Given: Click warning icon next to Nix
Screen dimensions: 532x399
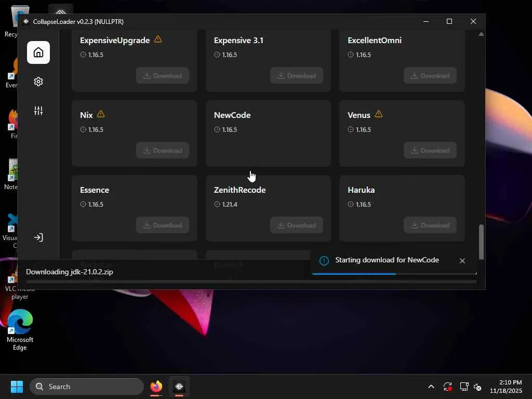Looking at the screenshot, I should 101,114.
